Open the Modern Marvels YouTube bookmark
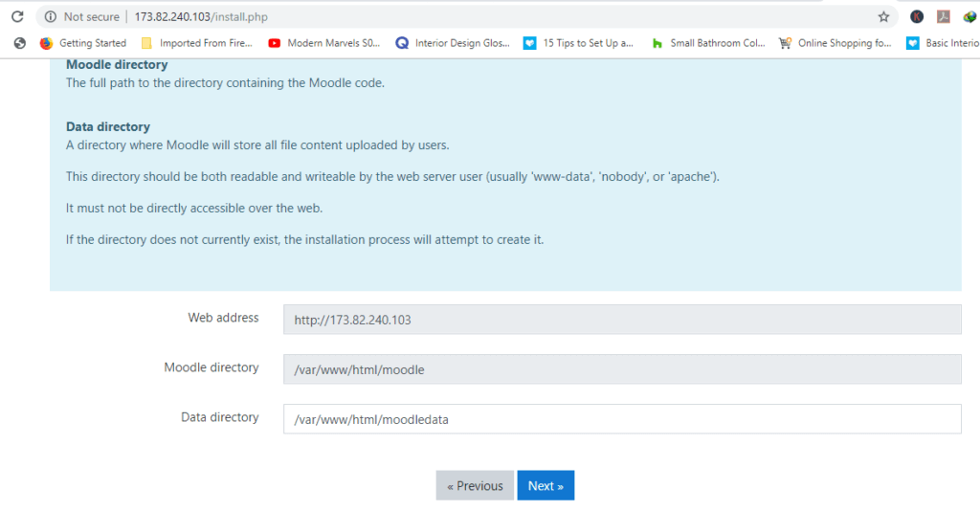Viewport: 980px width, 511px height. (324, 43)
